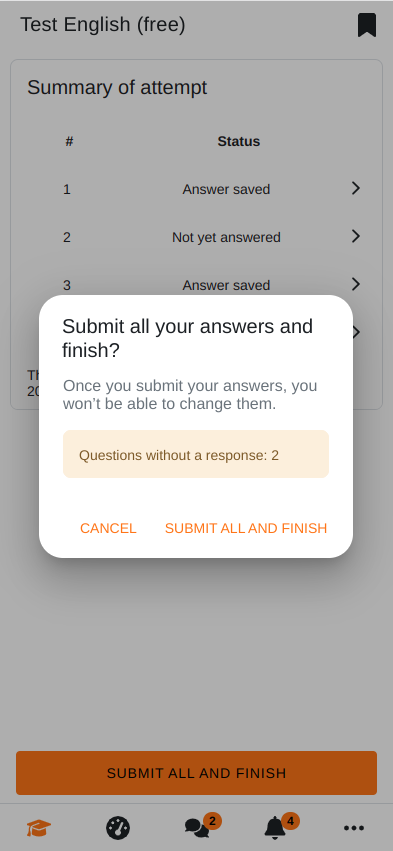The height and width of the screenshot is (851, 393).
Task: Select question 1 Answer saved row
Action: pos(196,189)
